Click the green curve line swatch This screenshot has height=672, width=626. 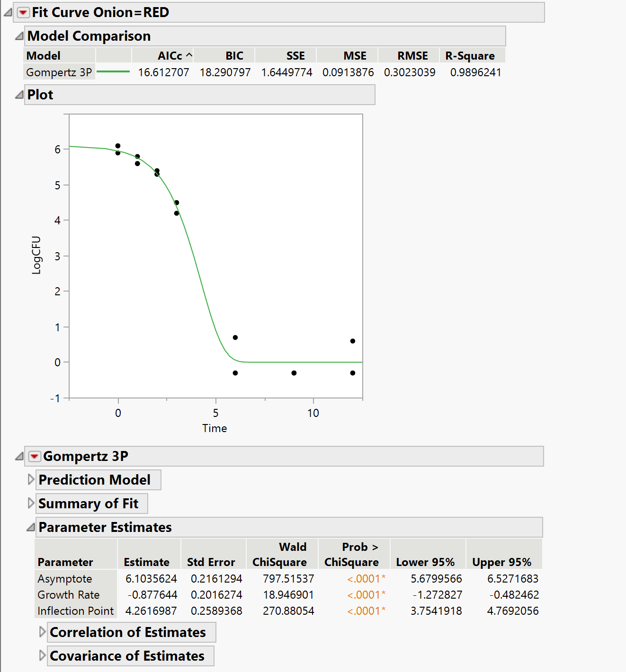point(113,72)
